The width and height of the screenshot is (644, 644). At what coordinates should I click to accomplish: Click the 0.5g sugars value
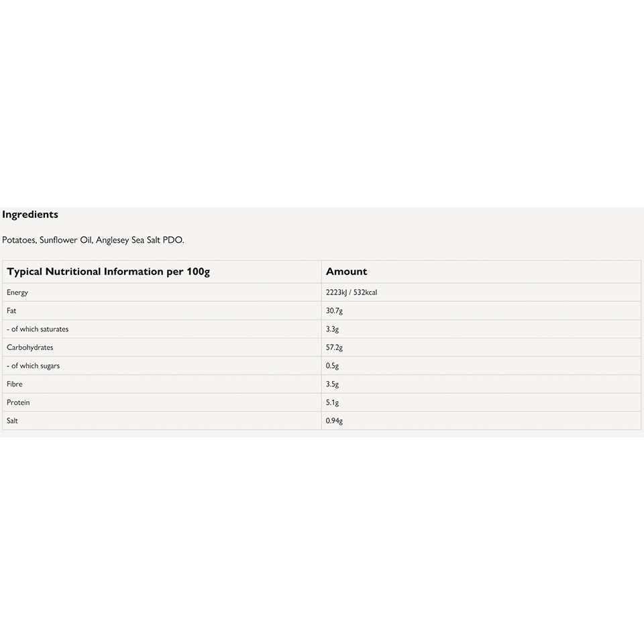point(332,366)
